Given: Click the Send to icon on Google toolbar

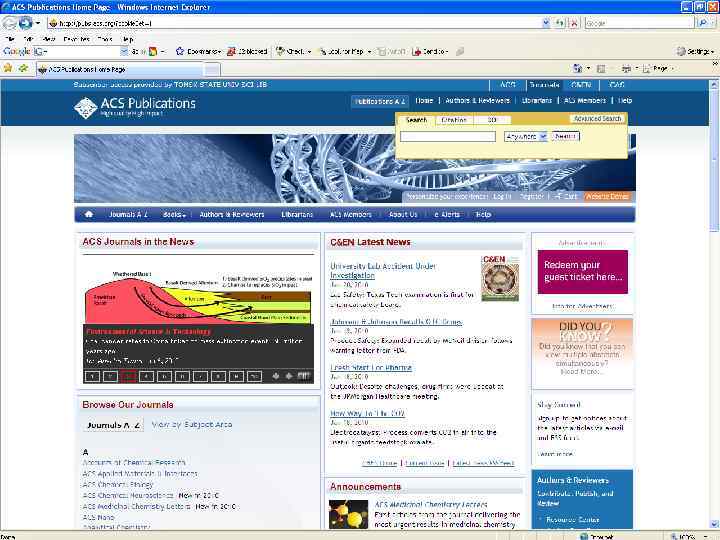Looking at the screenshot, I should pyautogui.click(x=416, y=51).
